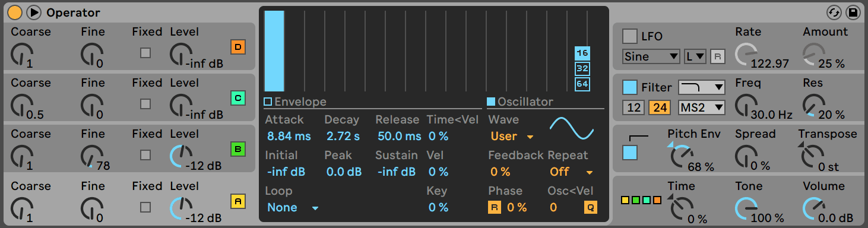Open the LFO waveform dropdown showing Sine

point(651,56)
